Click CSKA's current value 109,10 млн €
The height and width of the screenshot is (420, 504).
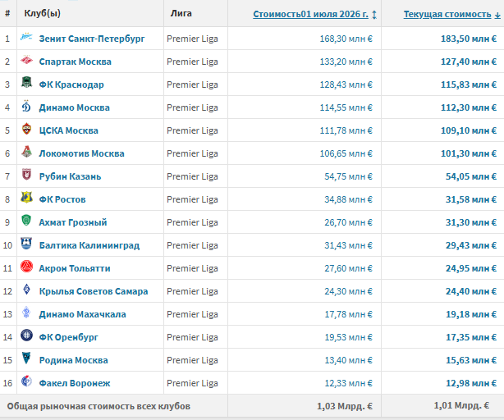pyautogui.click(x=469, y=130)
